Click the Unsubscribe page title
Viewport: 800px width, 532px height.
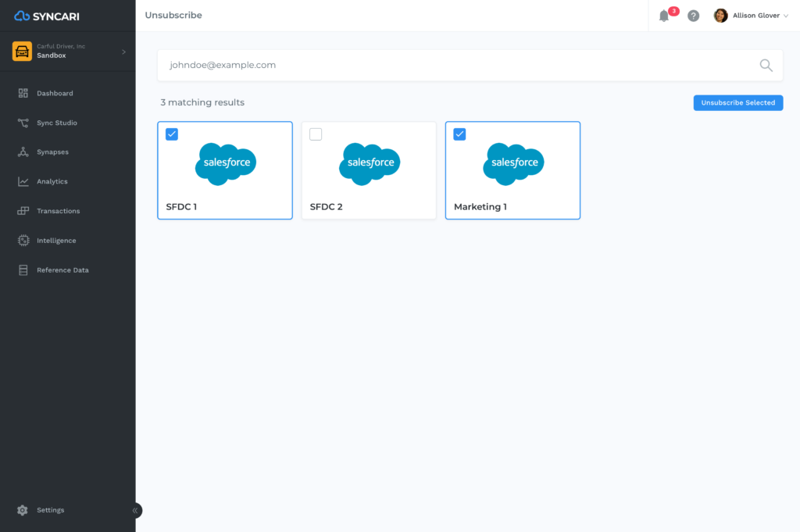pos(173,16)
